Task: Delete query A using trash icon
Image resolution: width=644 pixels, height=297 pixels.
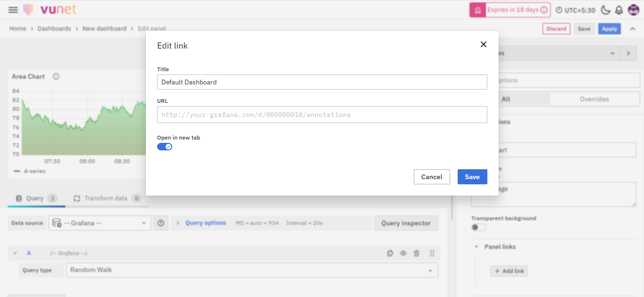Action: pyautogui.click(x=417, y=253)
